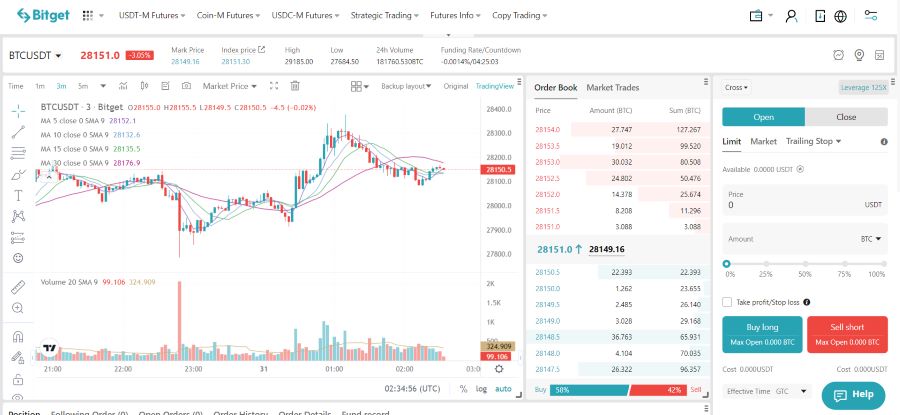This screenshot has width=900, height=415.
Task: Click the price alert clock icon
Action: coord(838,55)
